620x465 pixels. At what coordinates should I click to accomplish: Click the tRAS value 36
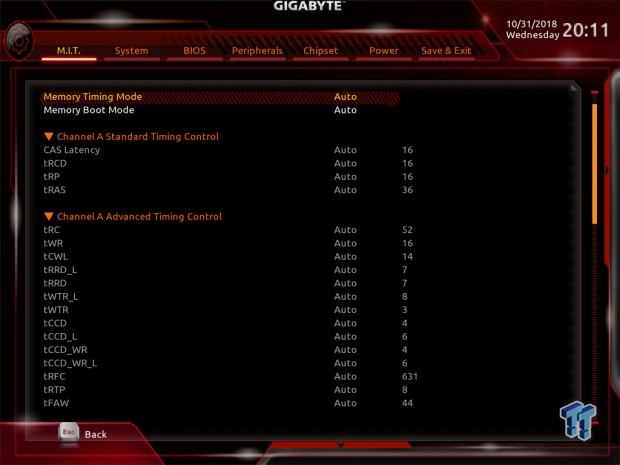pyautogui.click(x=407, y=190)
